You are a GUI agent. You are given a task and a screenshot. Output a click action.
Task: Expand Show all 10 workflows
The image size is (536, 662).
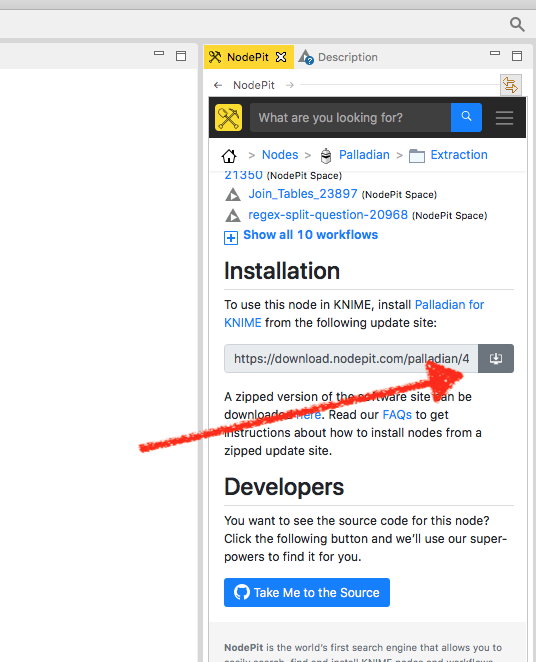[311, 235]
